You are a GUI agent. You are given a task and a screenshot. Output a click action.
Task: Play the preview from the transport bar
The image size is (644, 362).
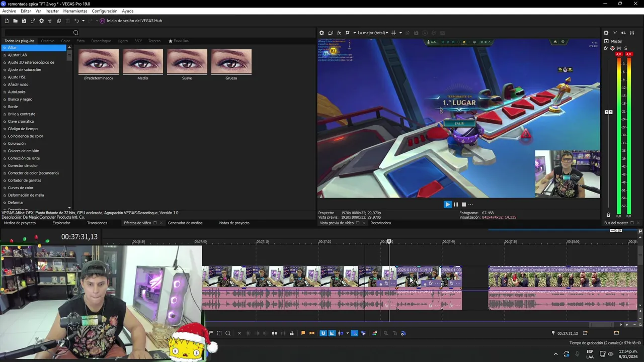pyautogui.click(x=447, y=204)
